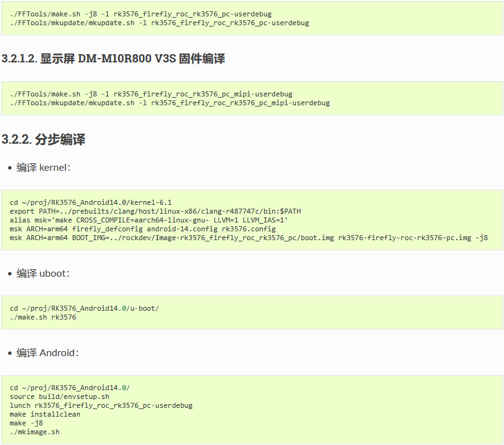
Task: Click the export PATH clang line
Action: (x=155, y=211)
